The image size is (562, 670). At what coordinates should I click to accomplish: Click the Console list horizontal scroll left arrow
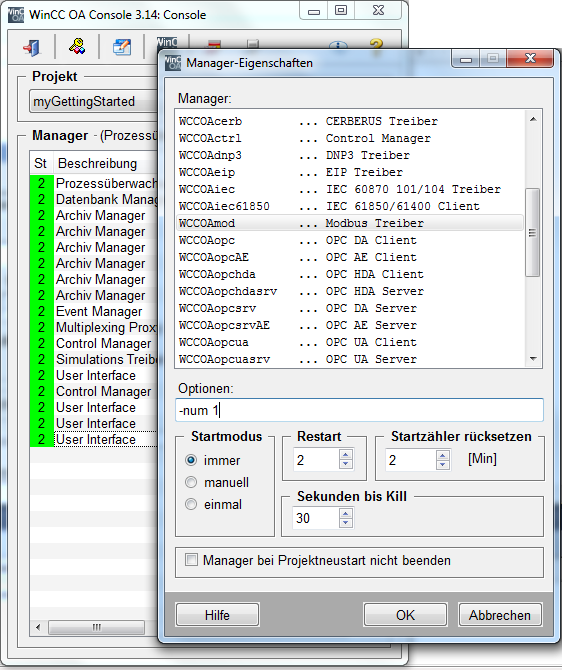coord(38,627)
